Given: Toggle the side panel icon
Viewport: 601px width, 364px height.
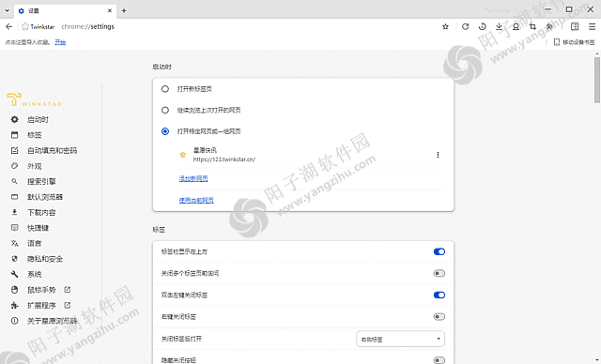Looking at the screenshot, I should (x=575, y=26).
